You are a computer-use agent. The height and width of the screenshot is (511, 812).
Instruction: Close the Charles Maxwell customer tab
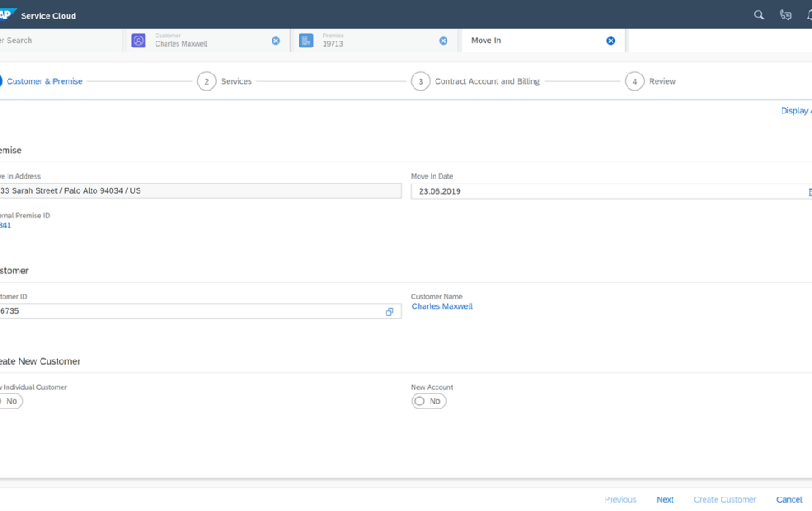(276, 41)
